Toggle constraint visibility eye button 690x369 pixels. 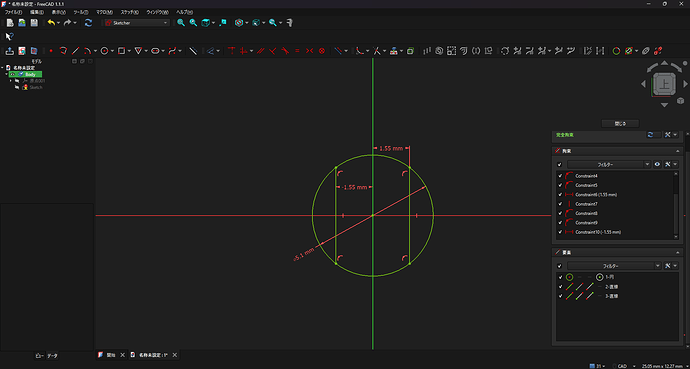tap(657, 164)
